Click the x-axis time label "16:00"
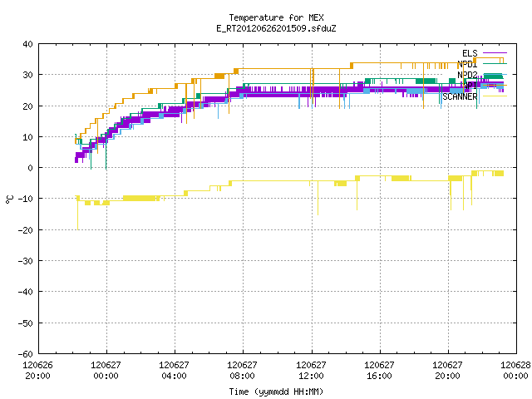The height and width of the screenshot is (399, 532). click(379, 376)
